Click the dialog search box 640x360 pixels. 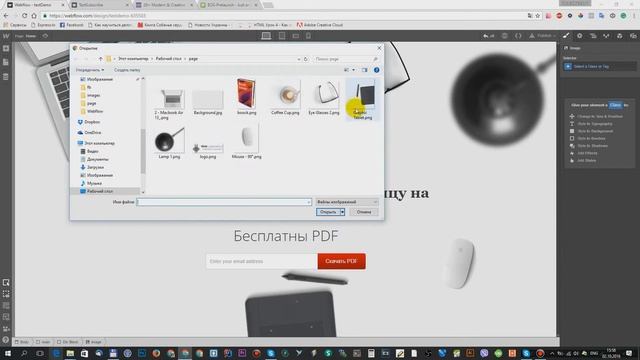point(347,59)
